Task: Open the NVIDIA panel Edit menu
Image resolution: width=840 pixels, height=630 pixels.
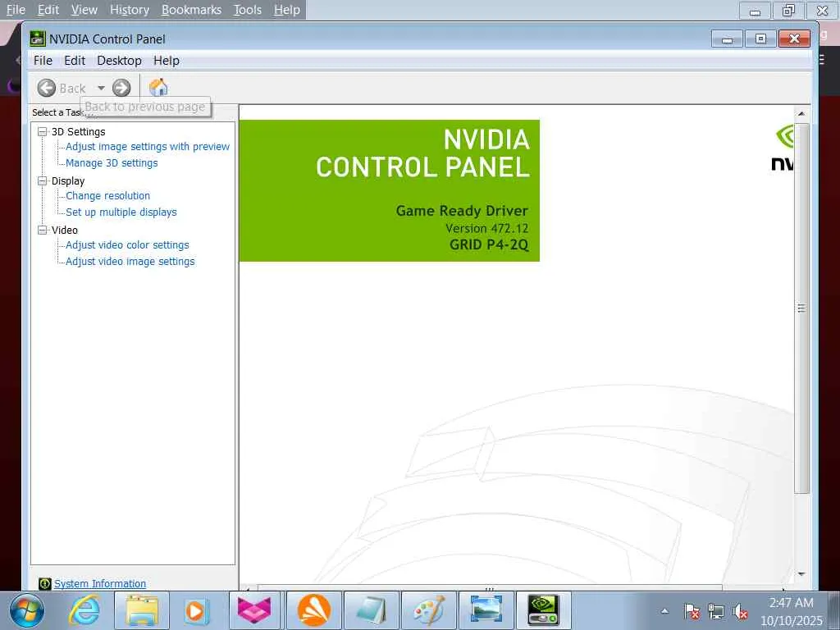Action: 75,61
